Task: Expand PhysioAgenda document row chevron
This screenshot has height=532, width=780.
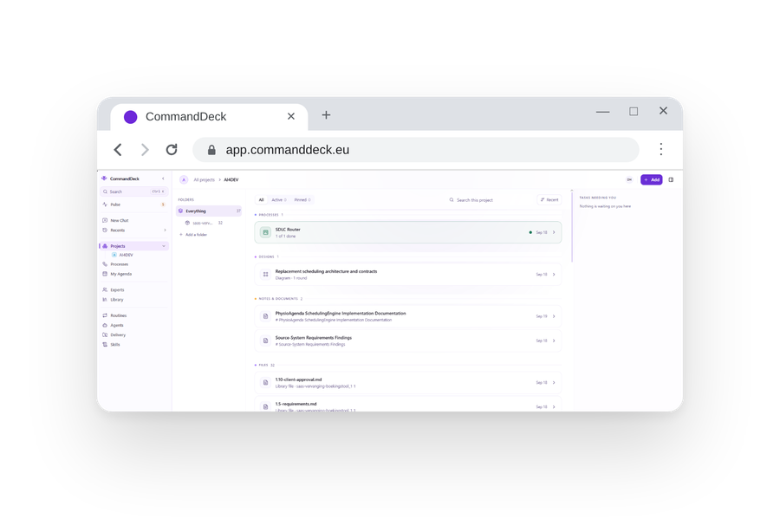Action: (x=554, y=316)
